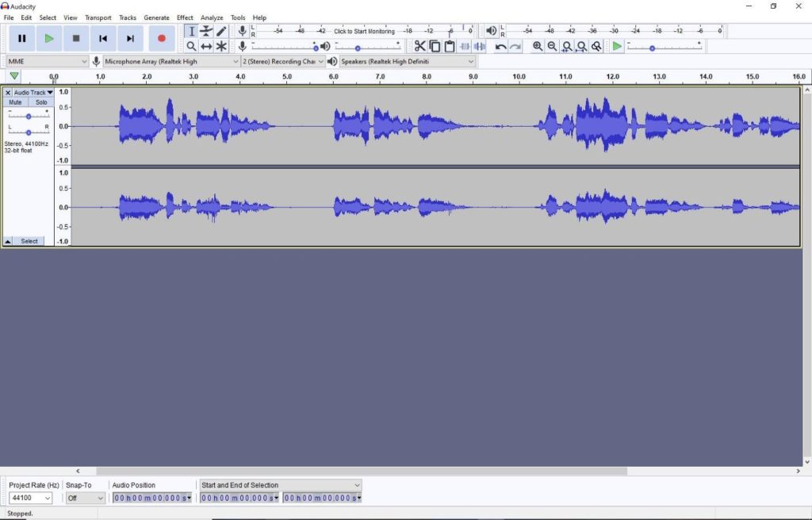Viewport: 812px width, 520px height.
Task: Solo the Audio Track
Action: tap(40, 101)
